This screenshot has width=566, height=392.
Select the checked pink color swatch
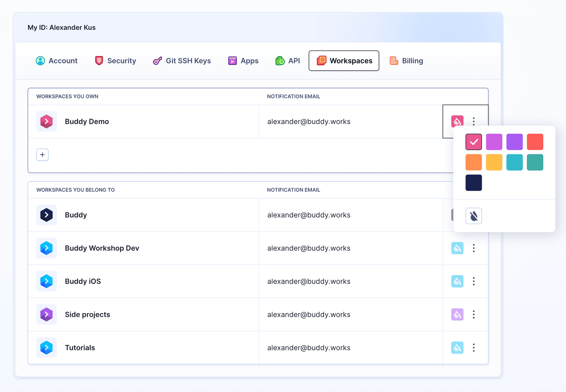click(x=474, y=142)
